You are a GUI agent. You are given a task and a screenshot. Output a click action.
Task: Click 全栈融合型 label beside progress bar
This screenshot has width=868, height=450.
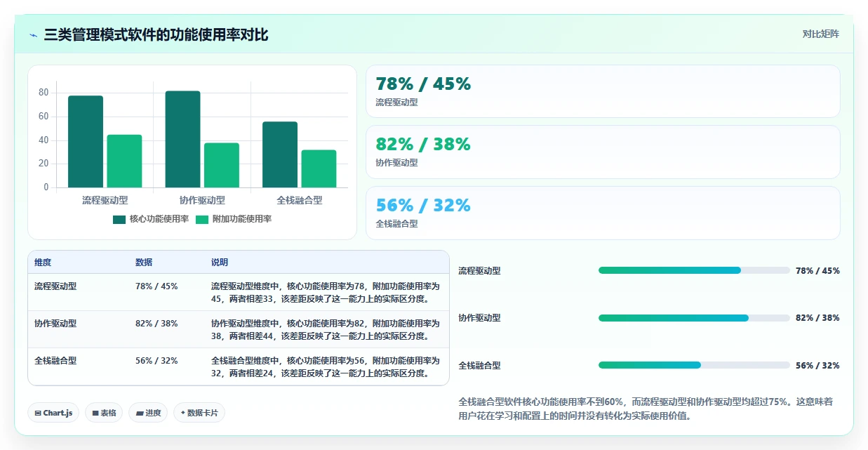pyautogui.click(x=479, y=365)
